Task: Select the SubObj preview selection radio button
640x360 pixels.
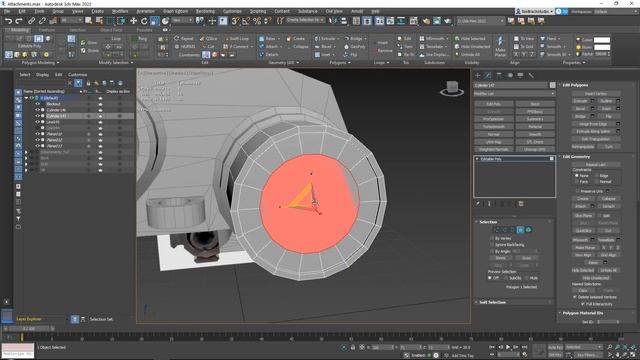Action: pos(506,278)
